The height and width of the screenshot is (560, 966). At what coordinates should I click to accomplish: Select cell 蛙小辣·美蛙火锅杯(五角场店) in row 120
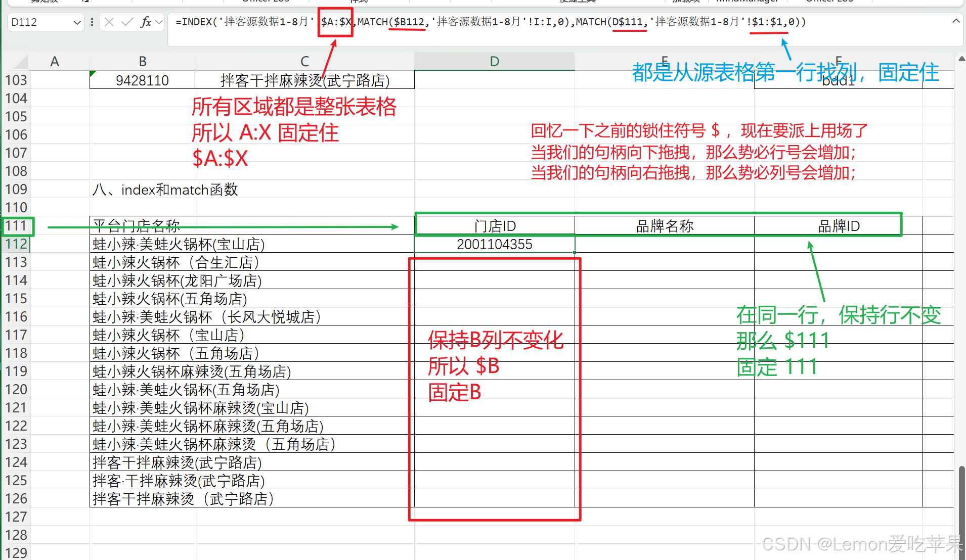pos(252,390)
